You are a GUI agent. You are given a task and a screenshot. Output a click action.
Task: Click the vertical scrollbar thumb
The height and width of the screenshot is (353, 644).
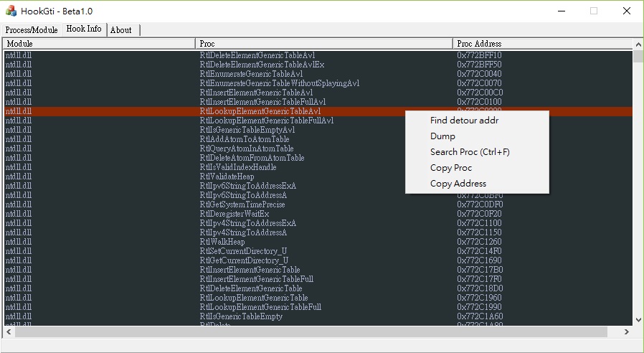638,56
